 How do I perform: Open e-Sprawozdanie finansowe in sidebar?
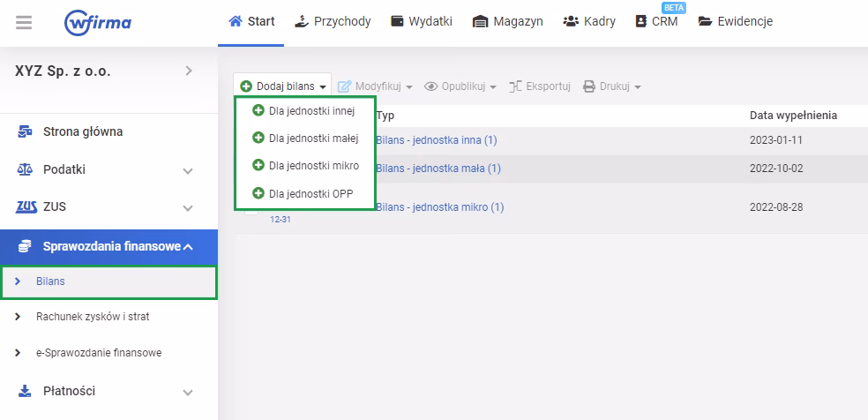pos(98,353)
